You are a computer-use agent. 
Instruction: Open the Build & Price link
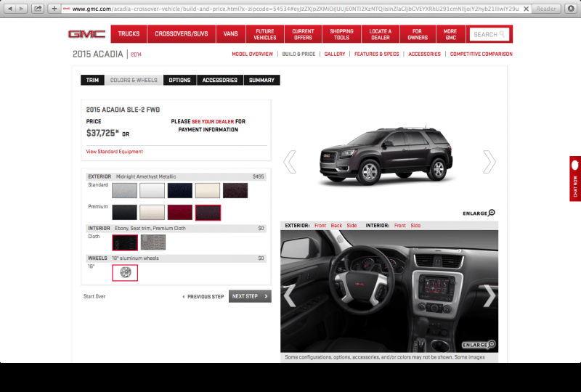point(298,54)
